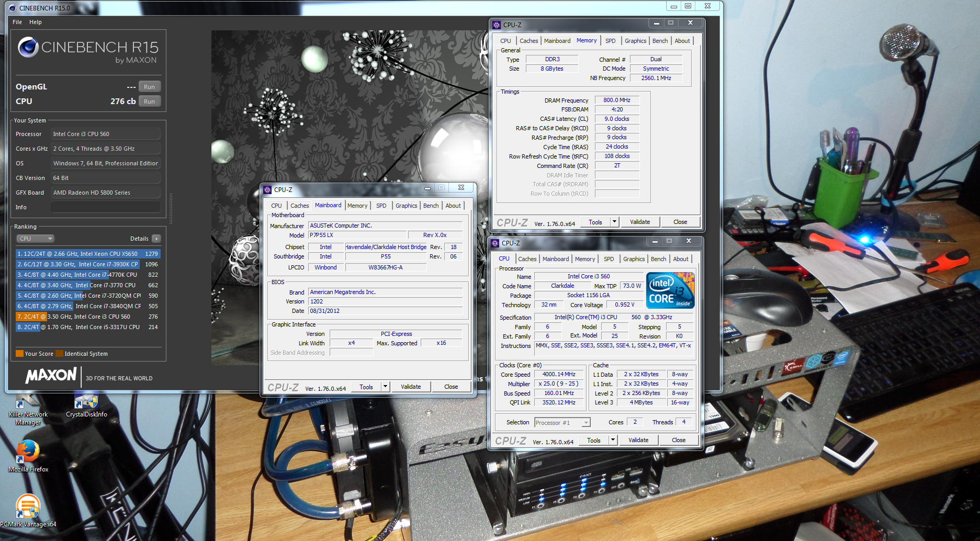The width and height of the screenshot is (980, 541).
Task: Switch to About tab in Memory CPU-Z window
Action: (x=682, y=41)
